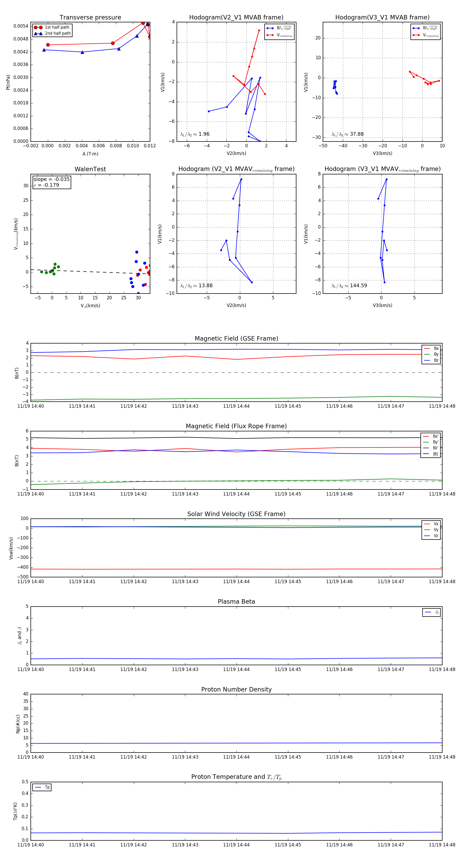This screenshot has width=473, height=868.
Task: Click the 'Pt(nPa)' y-axis label
Action: point(8,82)
